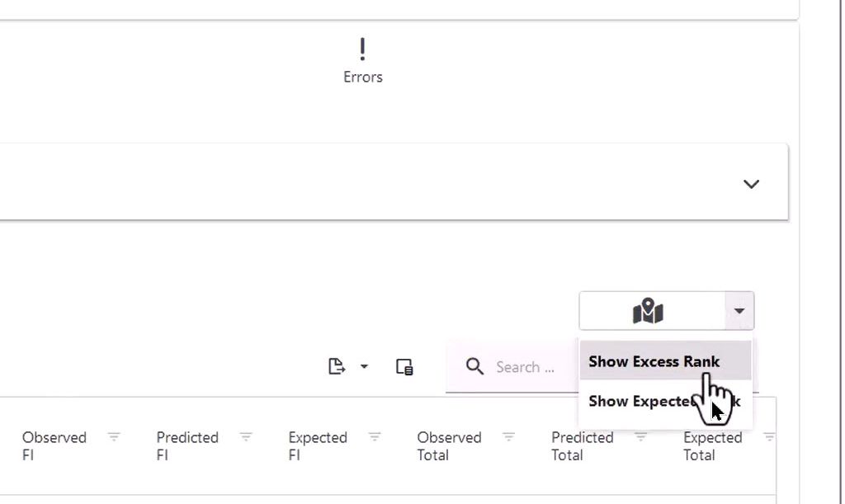This screenshot has height=504, width=845.
Task: Sort by Expected FI column header
Action: [318, 445]
